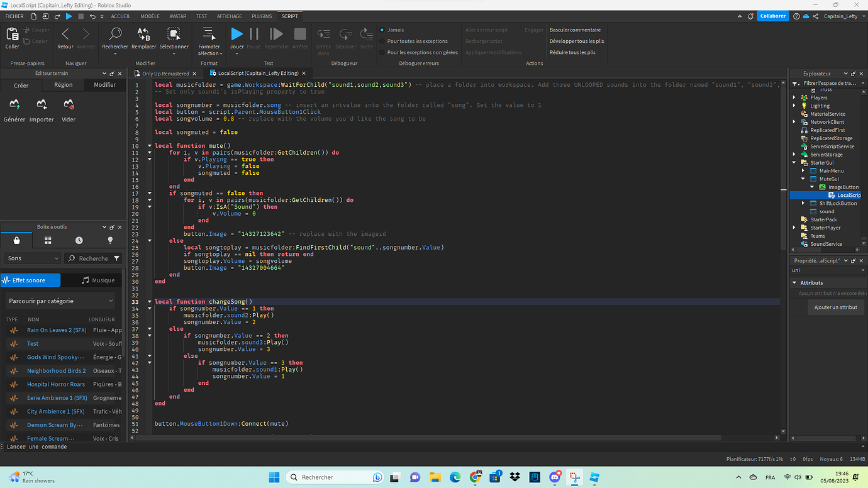Open the 'Parcourir par catégorie' dropdown
Screen dimensions: 868x488
click(x=60, y=301)
